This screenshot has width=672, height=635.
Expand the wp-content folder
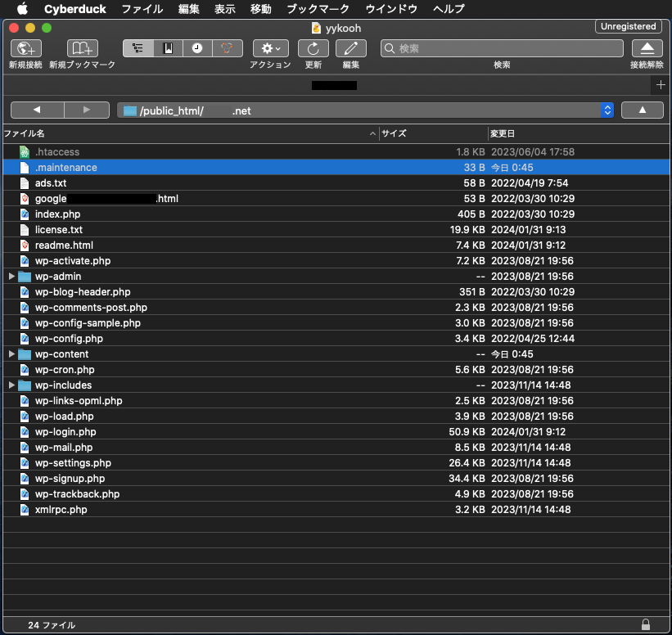click(11, 354)
